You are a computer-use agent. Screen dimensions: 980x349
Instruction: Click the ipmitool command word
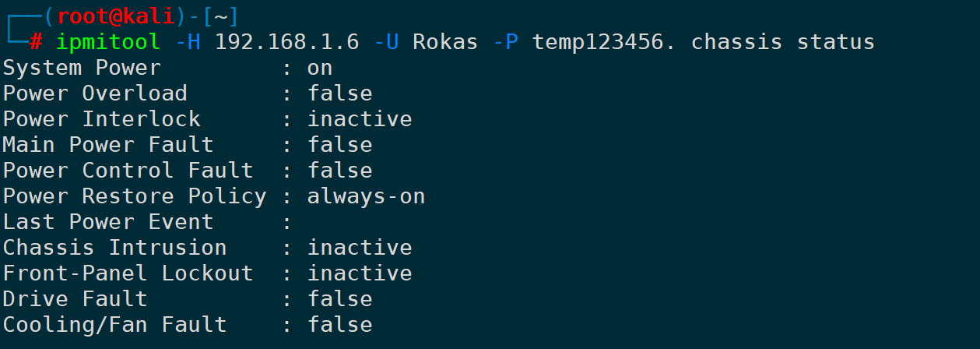[x=108, y=42]
